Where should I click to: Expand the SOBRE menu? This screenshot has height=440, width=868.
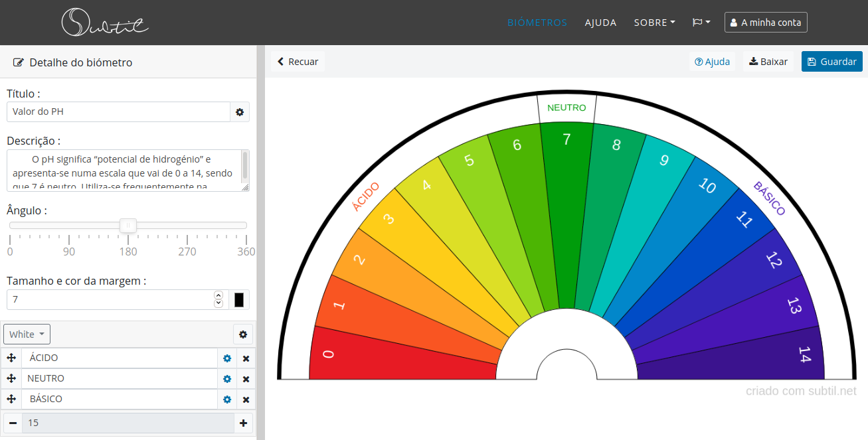tap(654, 23)
